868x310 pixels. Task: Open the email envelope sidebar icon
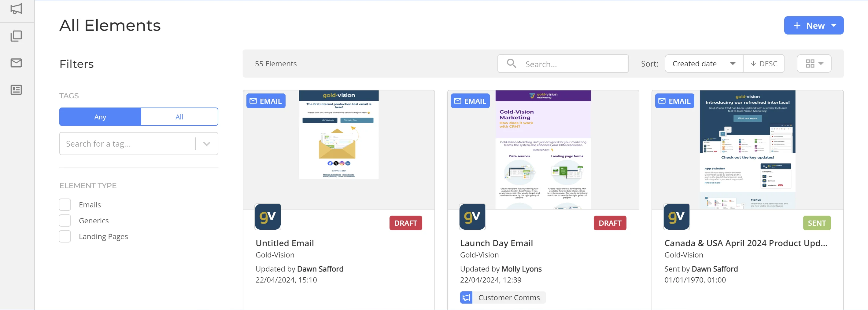pyautogui.click(x=16, y=63)
